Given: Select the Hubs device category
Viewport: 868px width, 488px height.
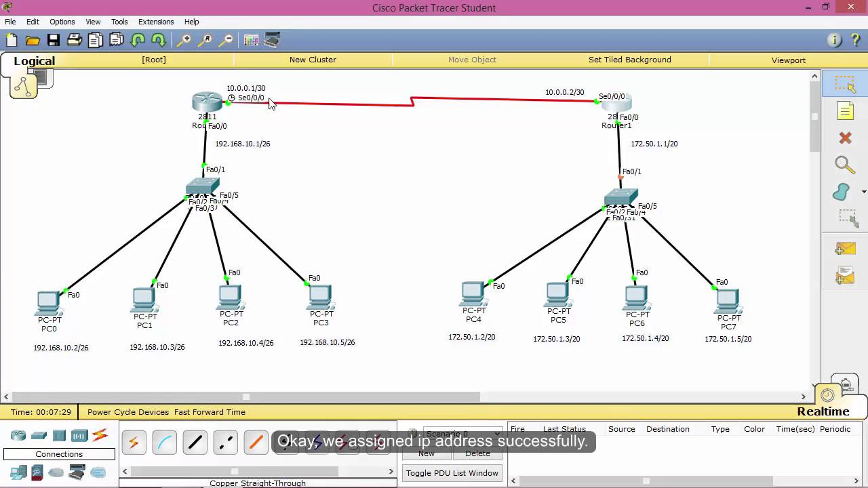Looking at the screenshot, I should tap(59, 435).
